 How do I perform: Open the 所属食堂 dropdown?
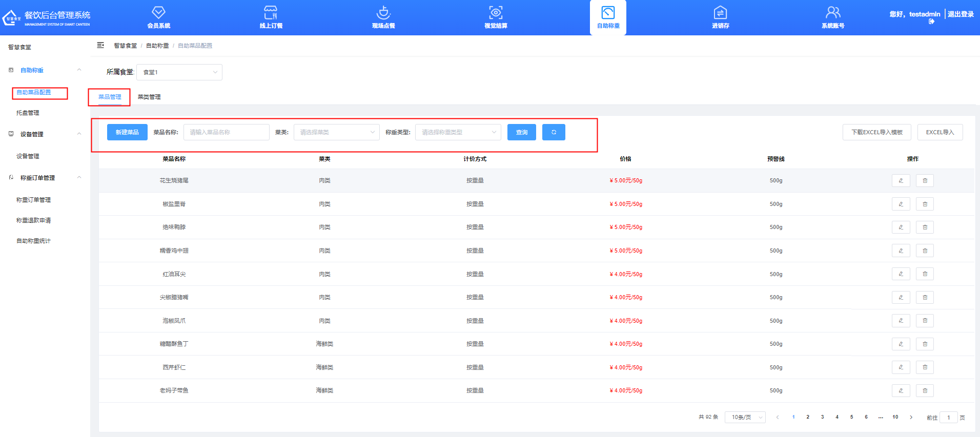coord(179,72)
